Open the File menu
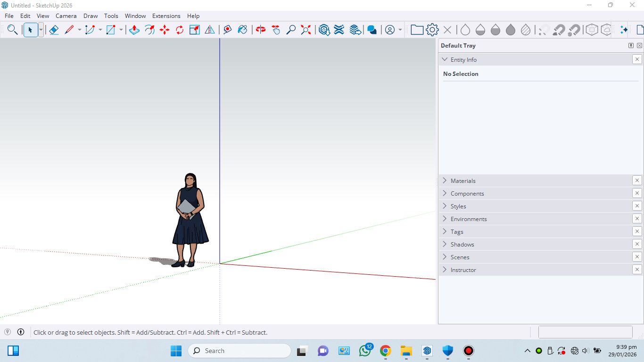The width and height of the screenshot is (644, 362). [x=9, y=16]
